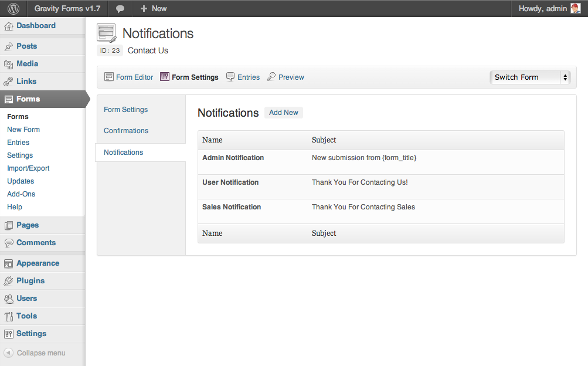Viewport: 588px width, 366px height.
Task: Click the sidebar Settings sliders icon
Action: tap(9, 334)
